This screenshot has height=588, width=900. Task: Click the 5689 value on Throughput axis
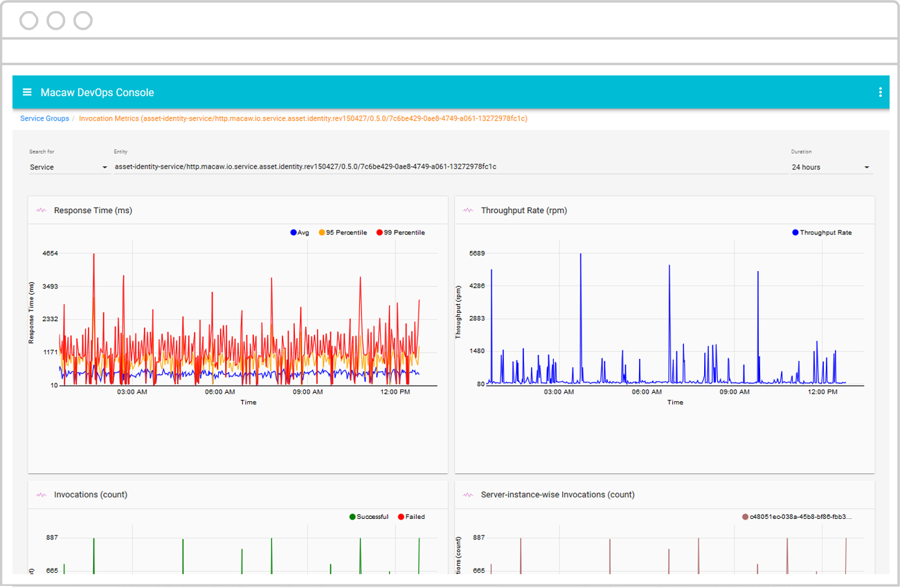point(477,253)
